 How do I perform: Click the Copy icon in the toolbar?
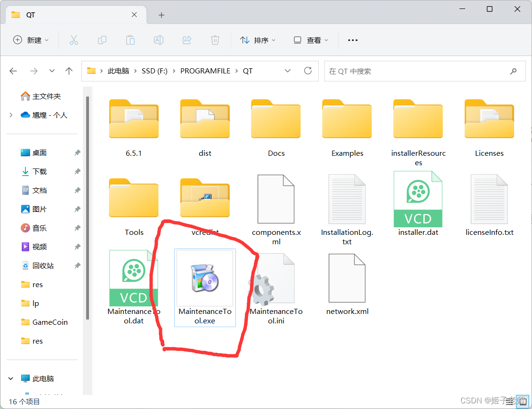[102, 40]
